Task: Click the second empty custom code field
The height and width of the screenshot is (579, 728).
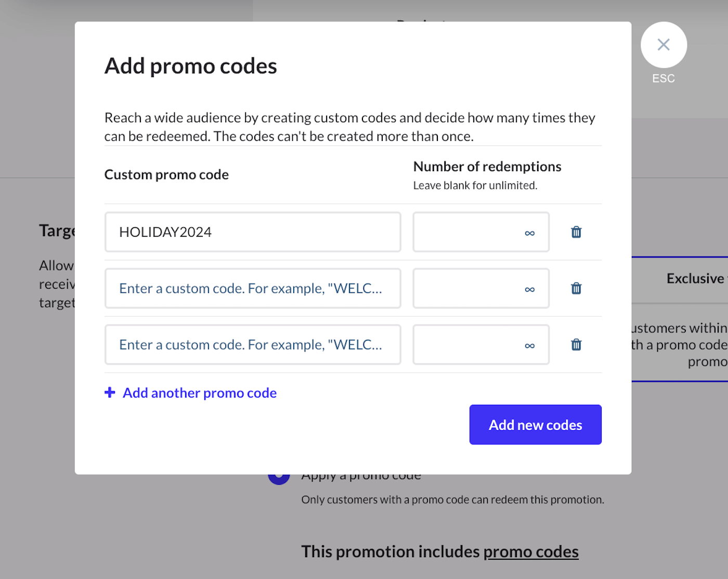Action: (253, 288)
